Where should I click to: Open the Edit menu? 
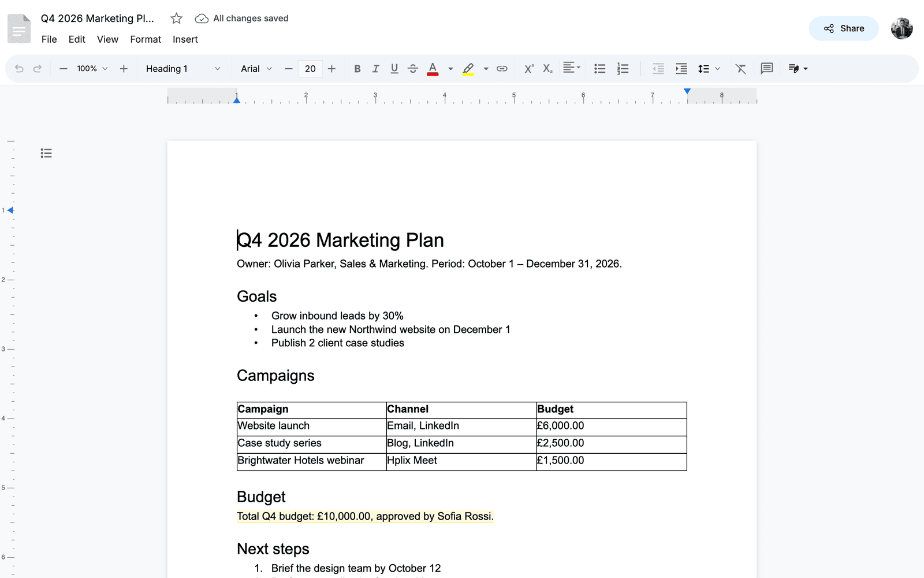tap(77, 39)
